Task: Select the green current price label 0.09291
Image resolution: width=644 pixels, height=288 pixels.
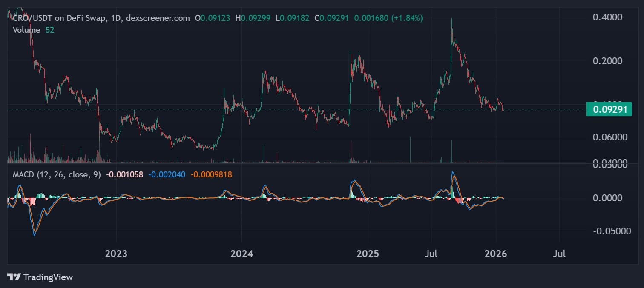Action: pyautogui.click(x=609, y=109)
